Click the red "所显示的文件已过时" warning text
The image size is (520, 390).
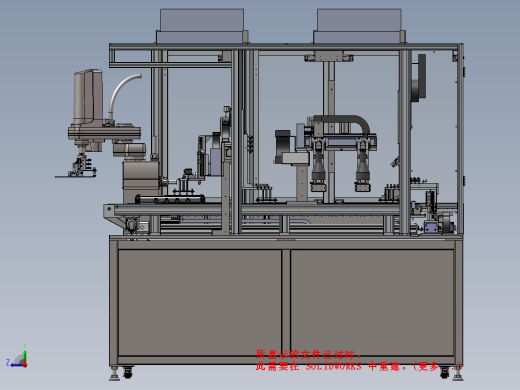pos(306,354)
